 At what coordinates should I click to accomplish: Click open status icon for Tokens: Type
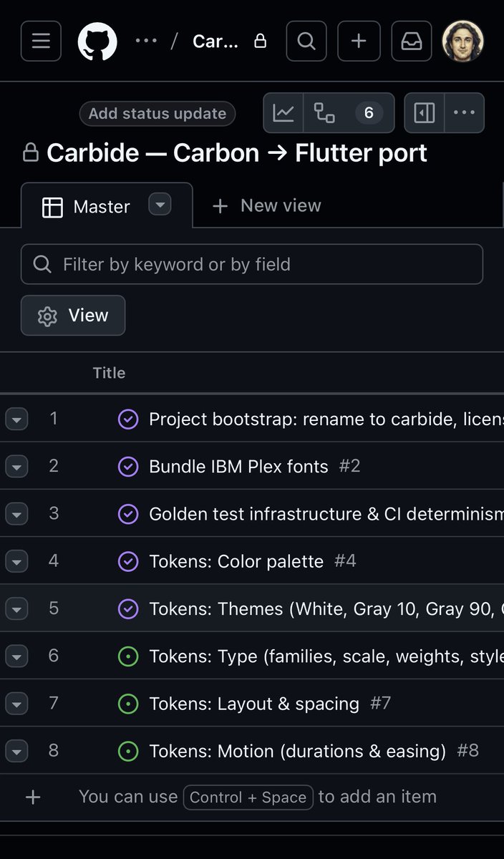127,656
